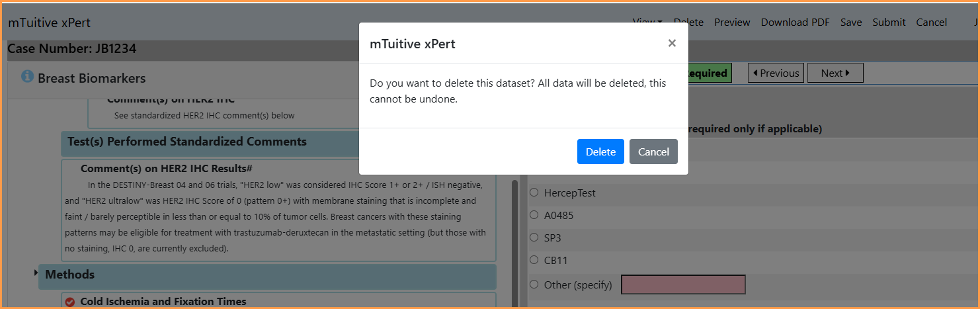Image resolution: width=980 pixels, height=309 pixels.
Task: Click Preview in the top menu
Action: (x=732, y=22)
